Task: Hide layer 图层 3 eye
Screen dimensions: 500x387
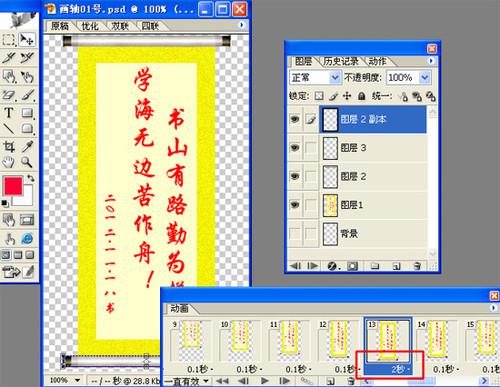Action: pos(295,147)
